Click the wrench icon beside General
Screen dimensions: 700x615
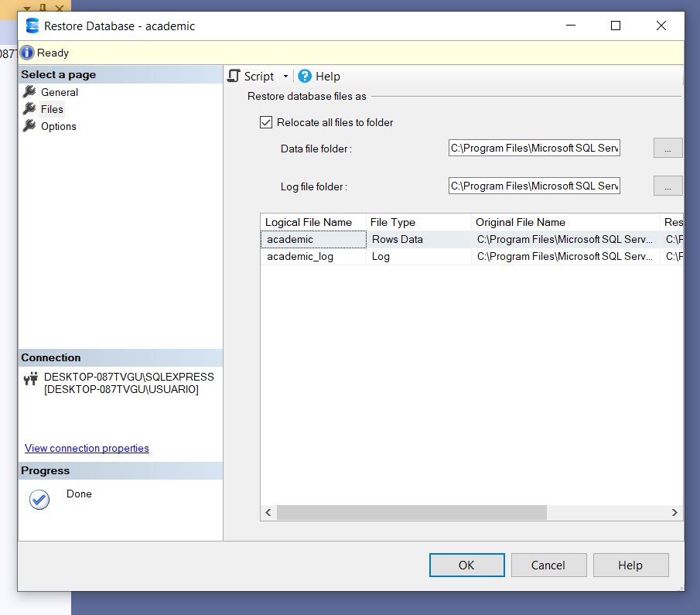(x=29, y=91)
